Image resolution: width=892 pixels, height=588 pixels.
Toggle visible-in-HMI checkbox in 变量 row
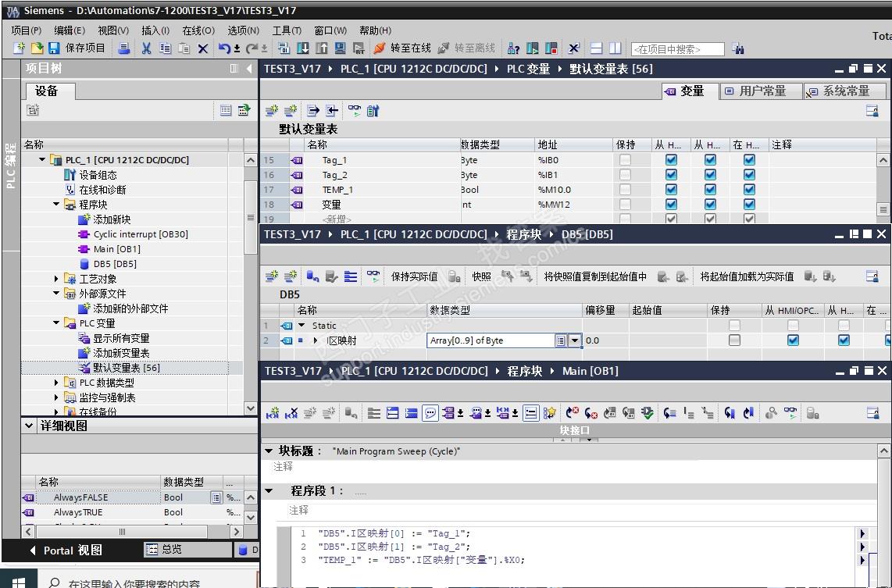point(749,204)
